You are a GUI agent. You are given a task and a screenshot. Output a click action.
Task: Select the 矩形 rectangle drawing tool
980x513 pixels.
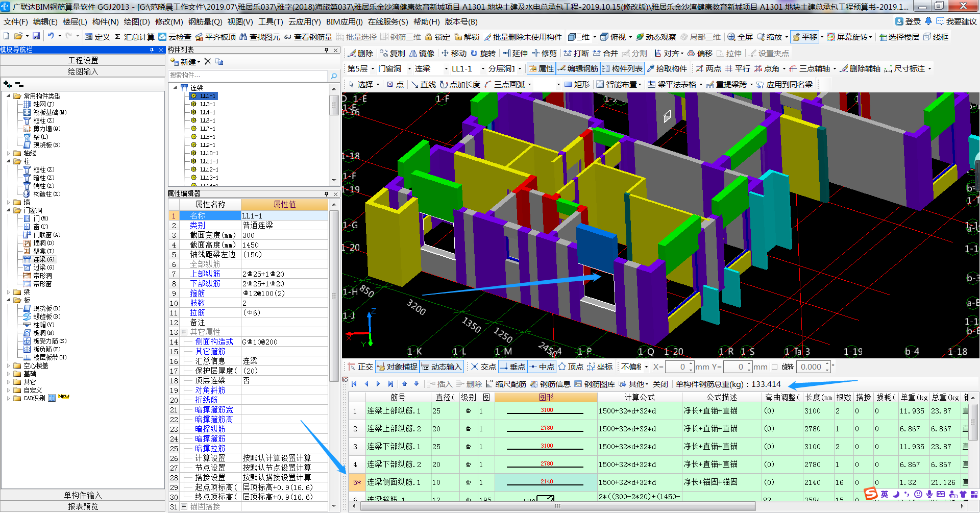[577, 84]
